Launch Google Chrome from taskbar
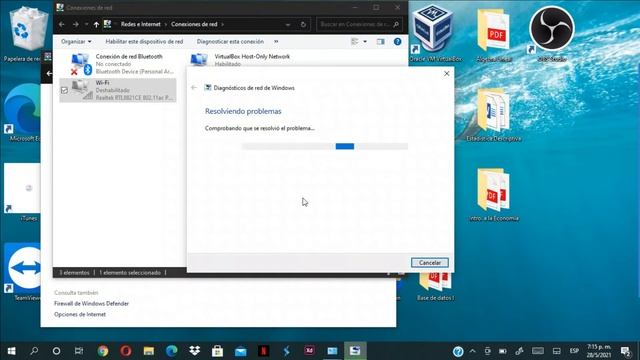Viewport: 640px width, 360px height. (103, 351)
